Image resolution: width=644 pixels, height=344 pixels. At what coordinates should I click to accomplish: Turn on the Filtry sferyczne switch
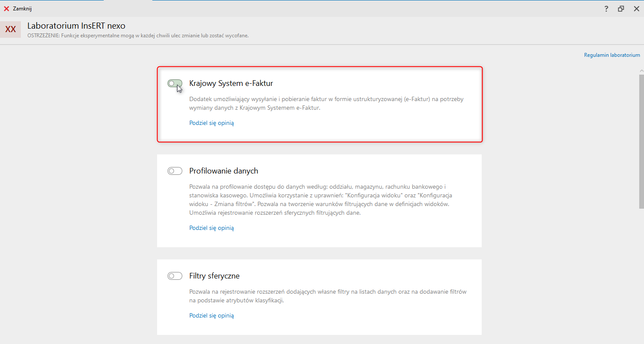(175, 276)
